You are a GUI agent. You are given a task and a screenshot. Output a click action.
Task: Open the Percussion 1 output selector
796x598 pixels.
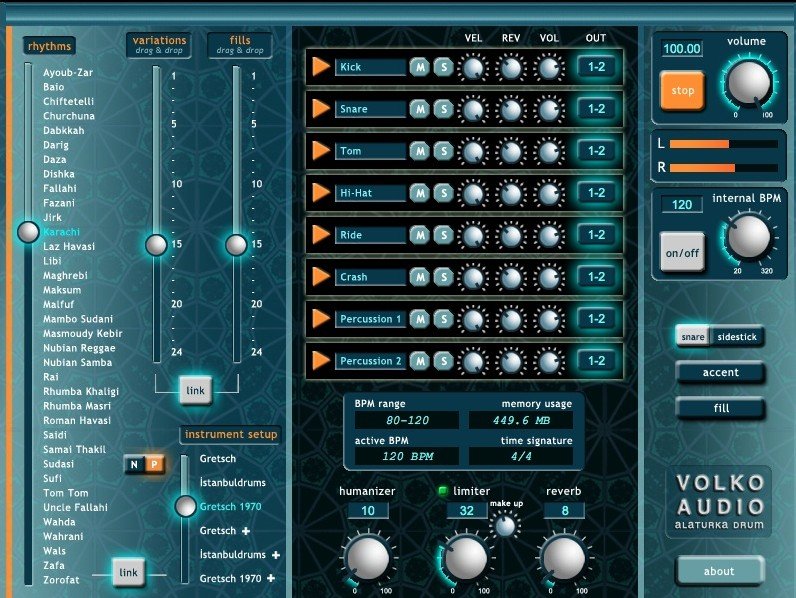pyautogui.click(x=597, y=319)
